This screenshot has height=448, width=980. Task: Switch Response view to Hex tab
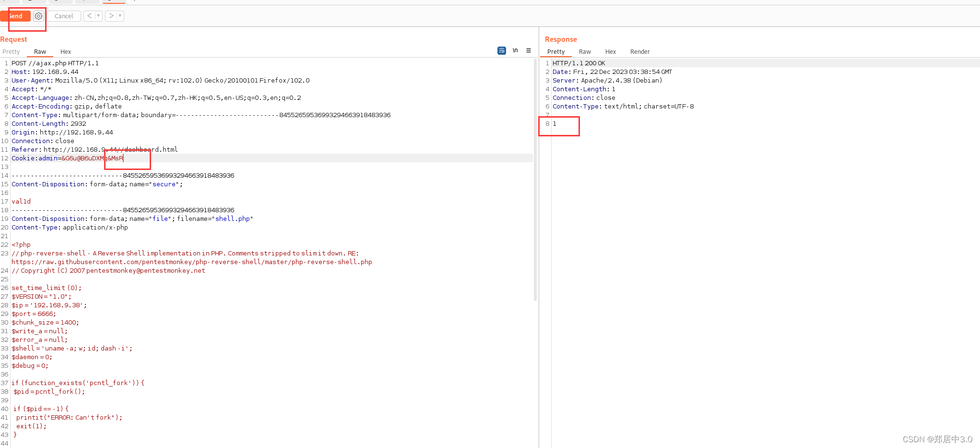tap(611, 51)
